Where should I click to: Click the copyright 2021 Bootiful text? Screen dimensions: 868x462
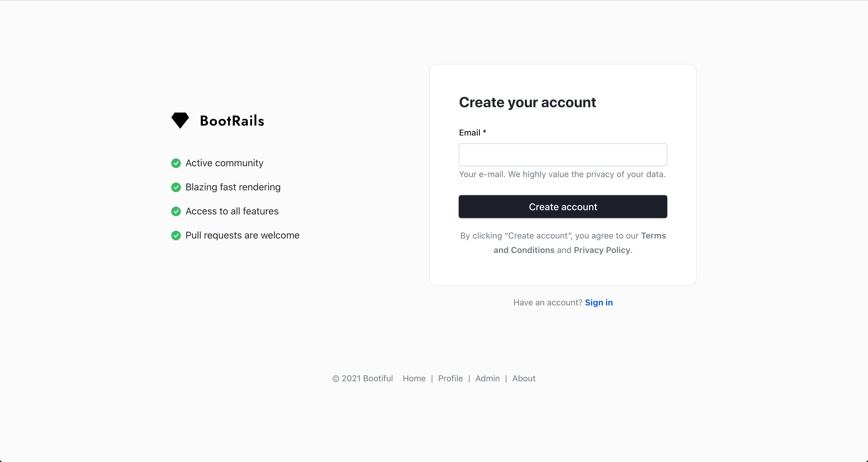(362, 379)
